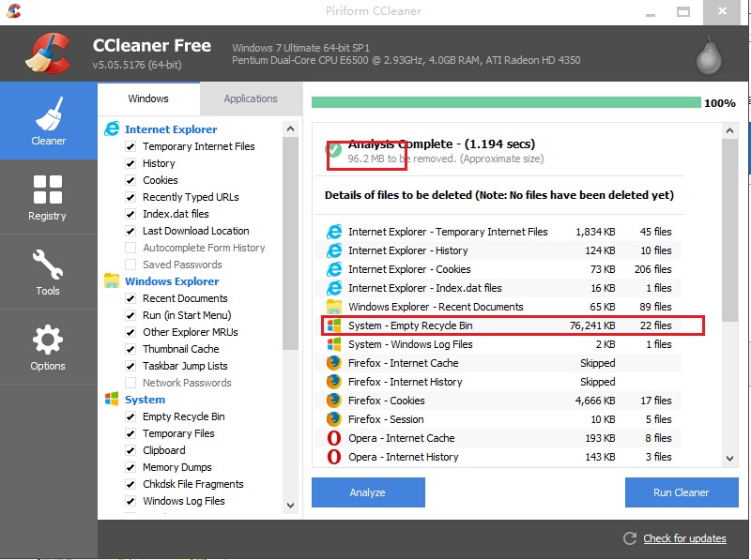Click the CCleaner title bar app icon
The height and width of the screenshot is (560, 751).
pyautogui.click(x=13, y=10)
